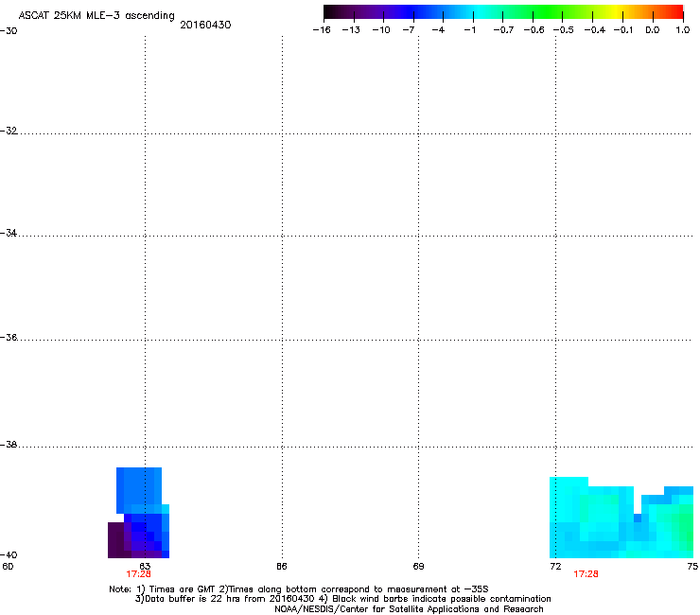Click the -0.7 color scale label
The width and height of the screenshot is (700, 615).
(503, 30)
